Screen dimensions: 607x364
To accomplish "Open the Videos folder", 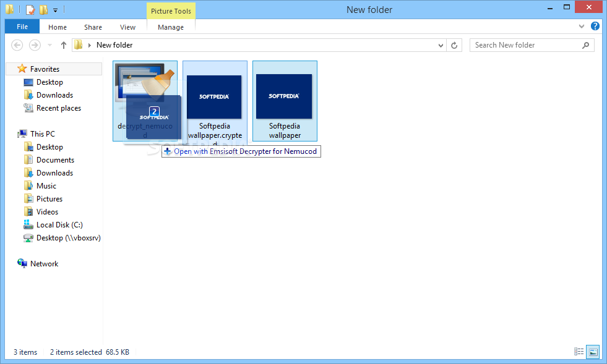I will [x=47, y=212].
